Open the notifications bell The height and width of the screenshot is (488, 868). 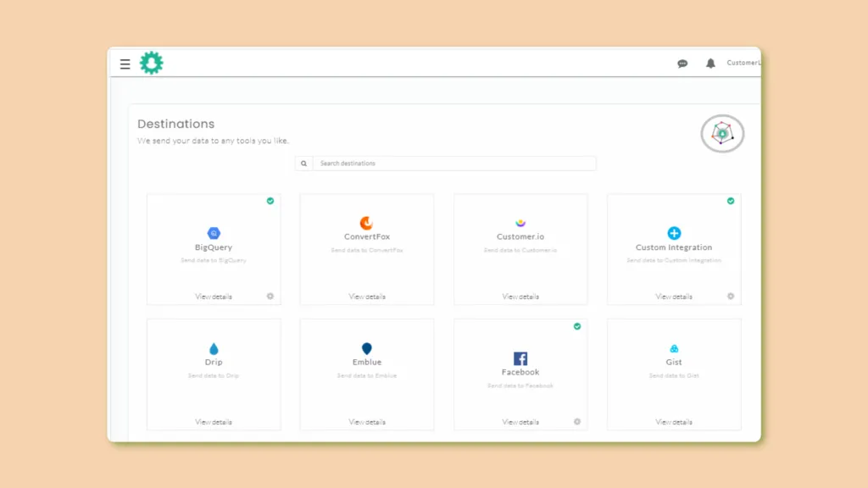(x=710, y=64)
